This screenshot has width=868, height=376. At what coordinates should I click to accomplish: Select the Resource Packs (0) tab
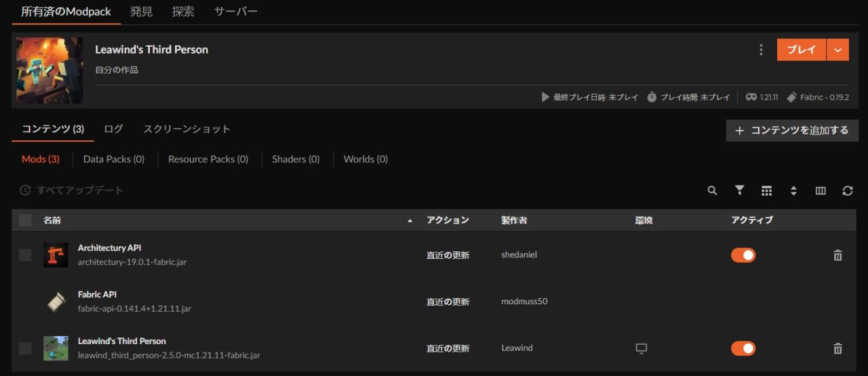(208, 159)
